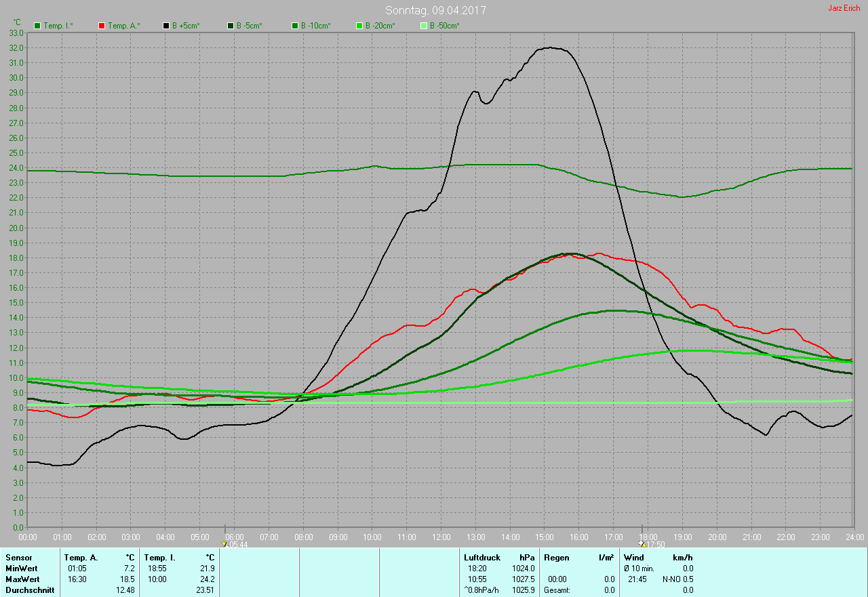Click the "B -10cm*" legend label
868x597 pixels.
pos(316,26)
